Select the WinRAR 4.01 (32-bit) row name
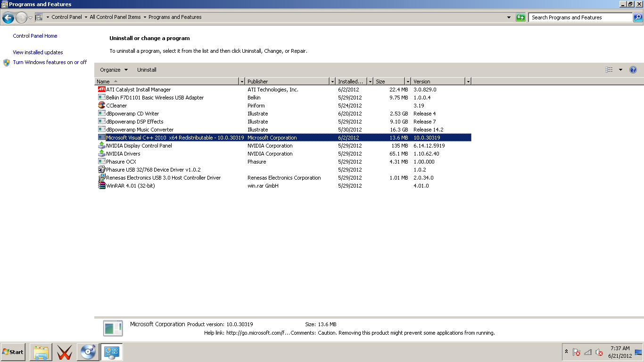This screenshot has height=362, width=644. (131, 186)
